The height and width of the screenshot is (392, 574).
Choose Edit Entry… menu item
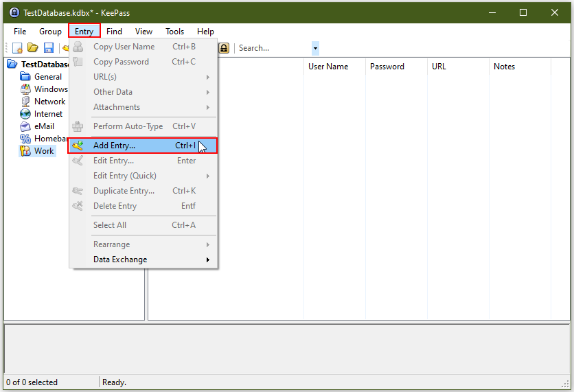143,161
